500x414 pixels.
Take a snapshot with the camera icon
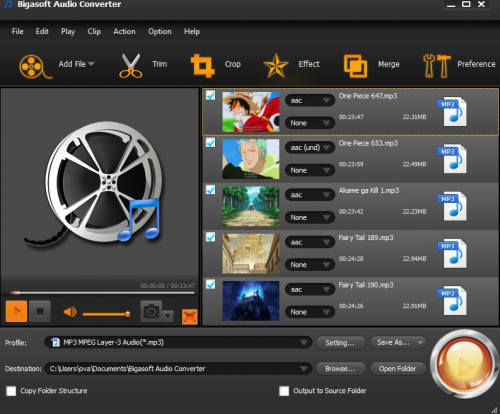pyautogui.click(x=151, y=312)
